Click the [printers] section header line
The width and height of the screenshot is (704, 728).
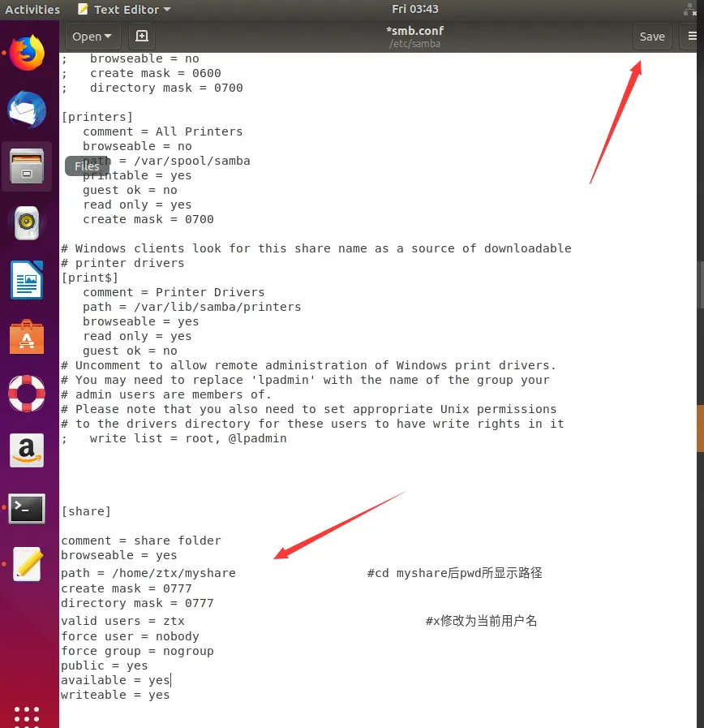point(97,117)
